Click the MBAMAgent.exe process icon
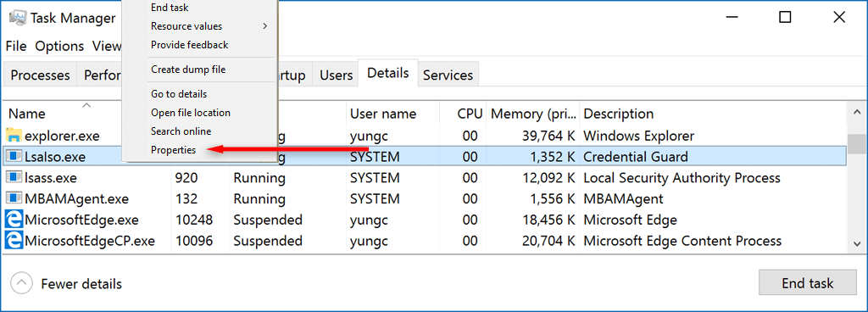The image size is (868, 312). pos(14,198)
